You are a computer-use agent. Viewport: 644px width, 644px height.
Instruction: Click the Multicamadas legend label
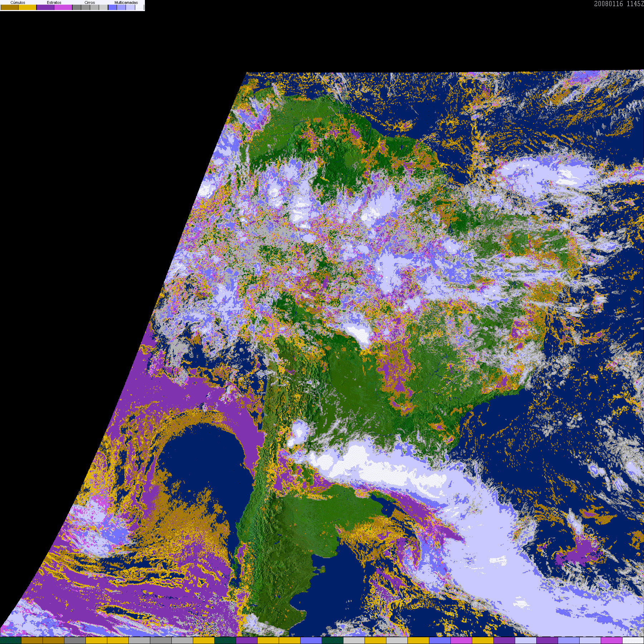pos(126,3)
